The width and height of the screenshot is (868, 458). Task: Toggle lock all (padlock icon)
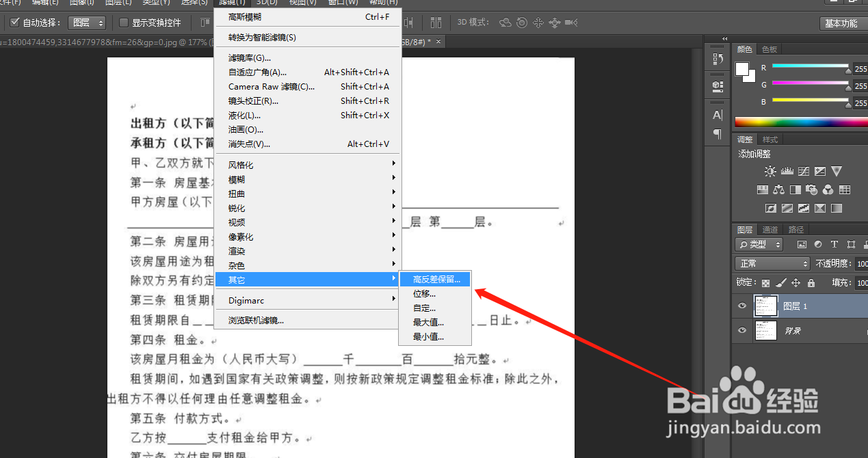811,282
